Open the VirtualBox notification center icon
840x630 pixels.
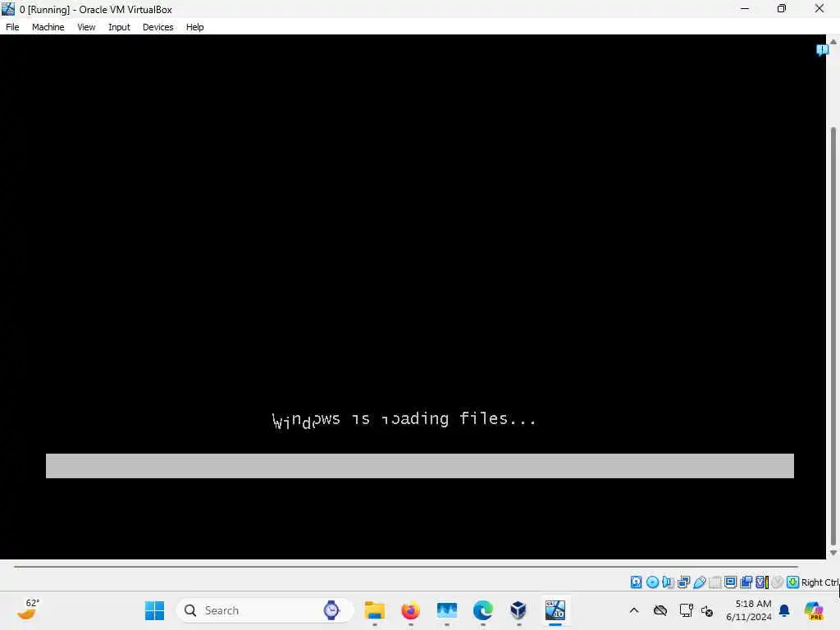[x=822, y=50]
